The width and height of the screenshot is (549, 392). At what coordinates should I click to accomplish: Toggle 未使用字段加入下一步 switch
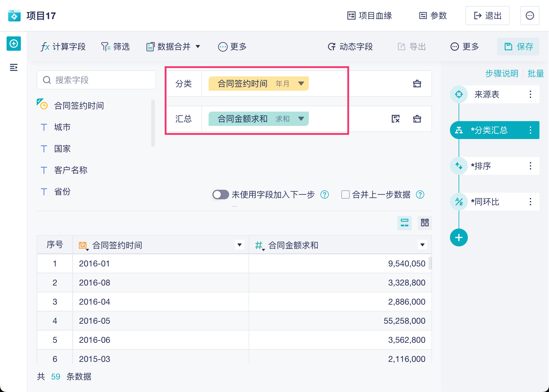[220, 195]
